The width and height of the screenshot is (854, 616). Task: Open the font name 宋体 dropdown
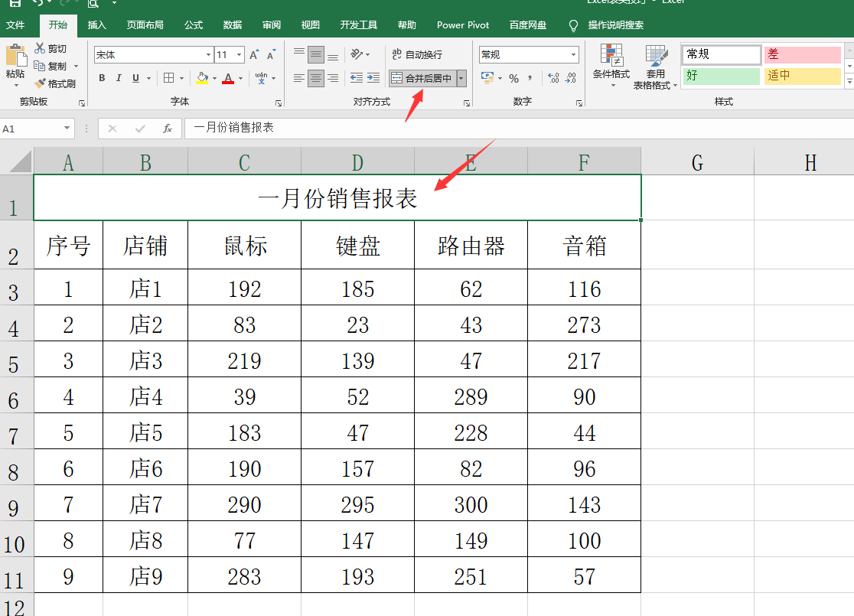pos(209,54)
